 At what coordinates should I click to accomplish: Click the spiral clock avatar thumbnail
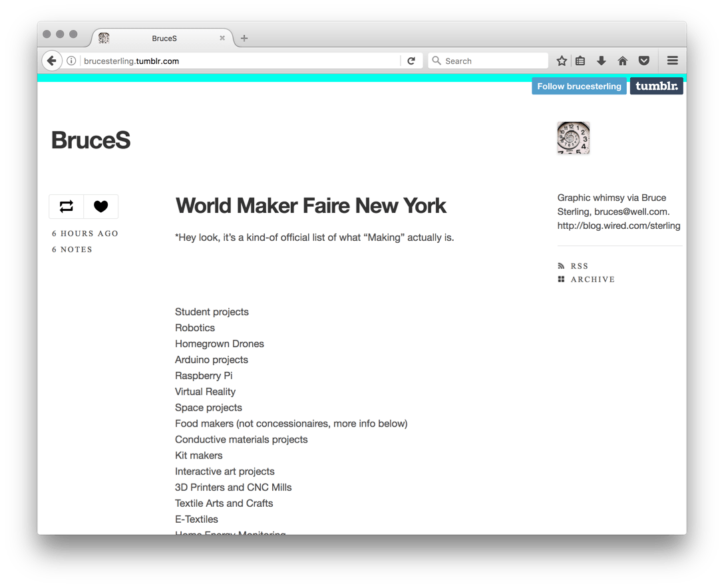point(573,138)
